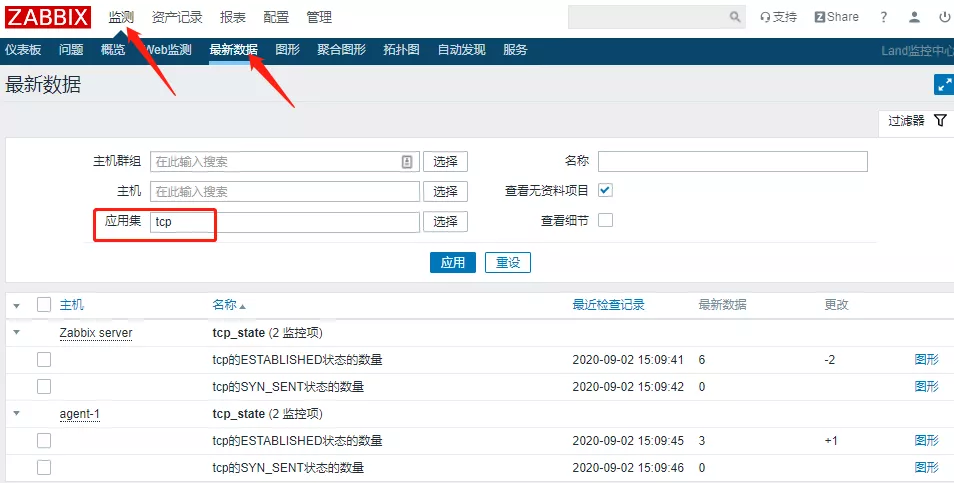Open the Support headset link
This screenshot has width=954, height=483.
coord(779,17)
